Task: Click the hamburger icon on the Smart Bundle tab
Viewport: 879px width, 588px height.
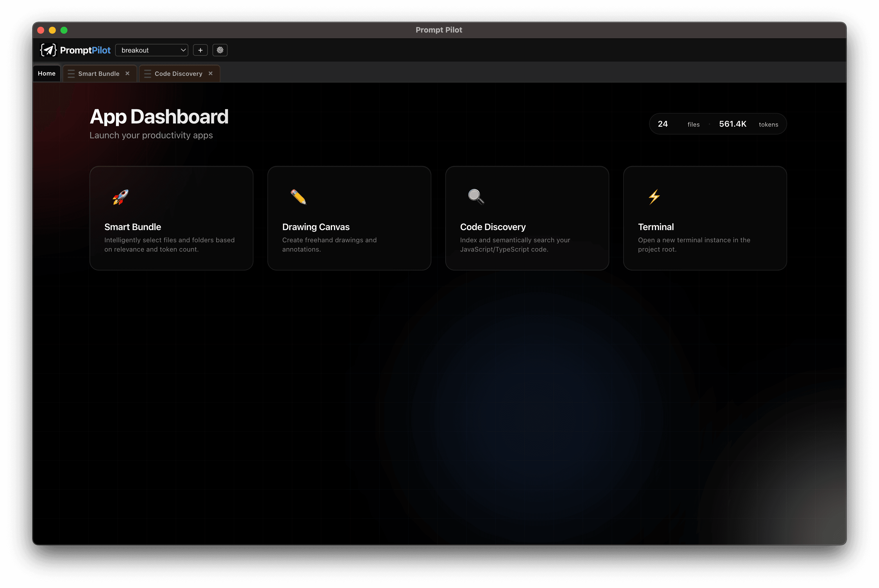Action: (71, 73)
